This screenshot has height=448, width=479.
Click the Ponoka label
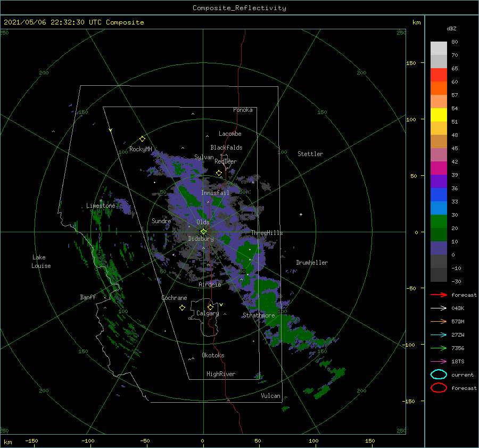pos(243,110)
